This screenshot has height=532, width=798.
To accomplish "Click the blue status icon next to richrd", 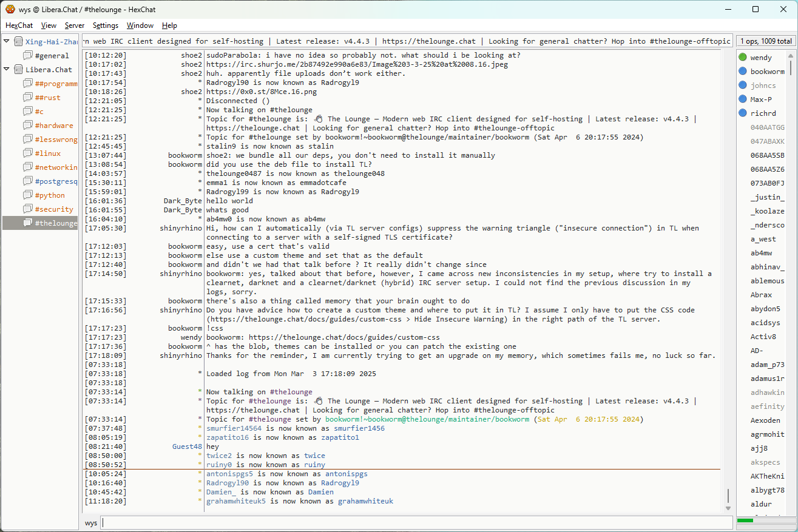I will [x=743, y=113].
